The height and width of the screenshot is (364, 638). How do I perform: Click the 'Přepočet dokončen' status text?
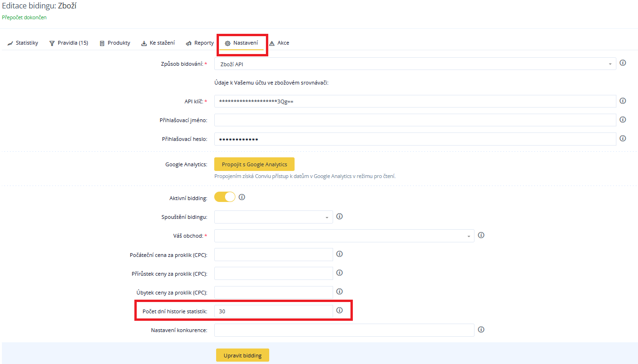[24, 17]
